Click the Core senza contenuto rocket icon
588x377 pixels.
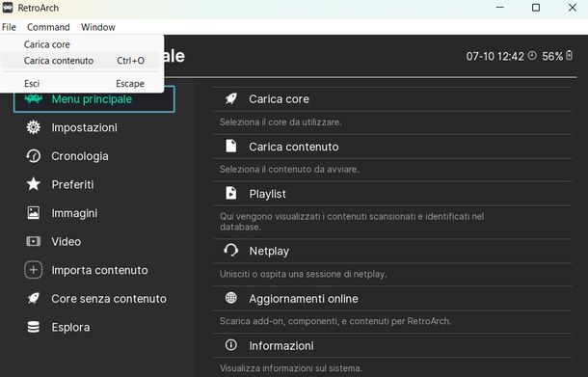point(34,298)
